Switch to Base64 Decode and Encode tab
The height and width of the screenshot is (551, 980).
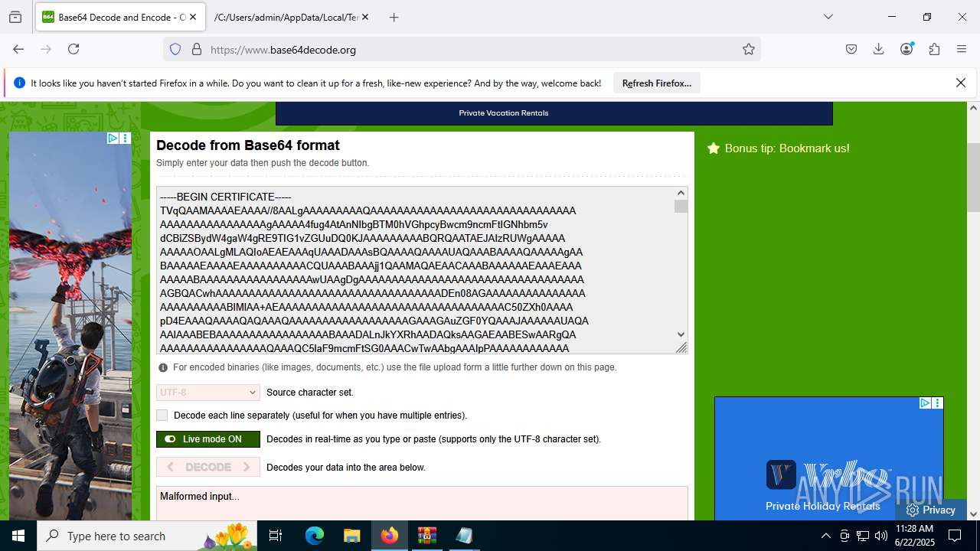click(120, 17)
